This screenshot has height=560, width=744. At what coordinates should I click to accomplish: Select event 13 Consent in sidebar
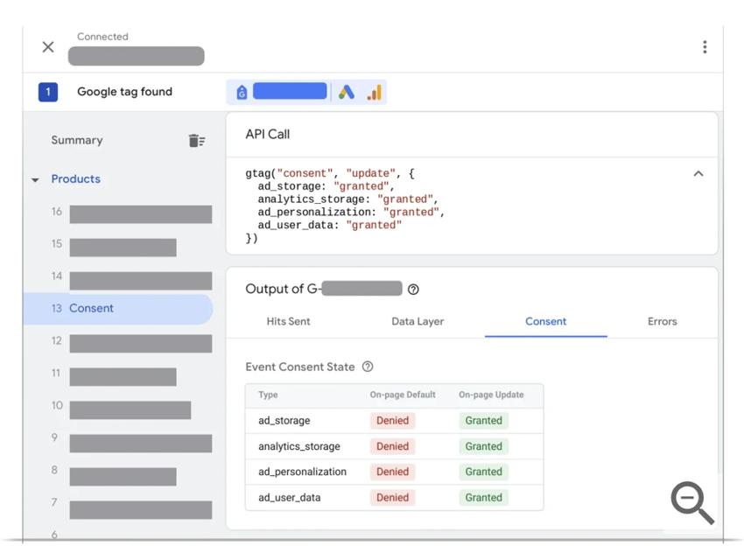tap(91, 308)
